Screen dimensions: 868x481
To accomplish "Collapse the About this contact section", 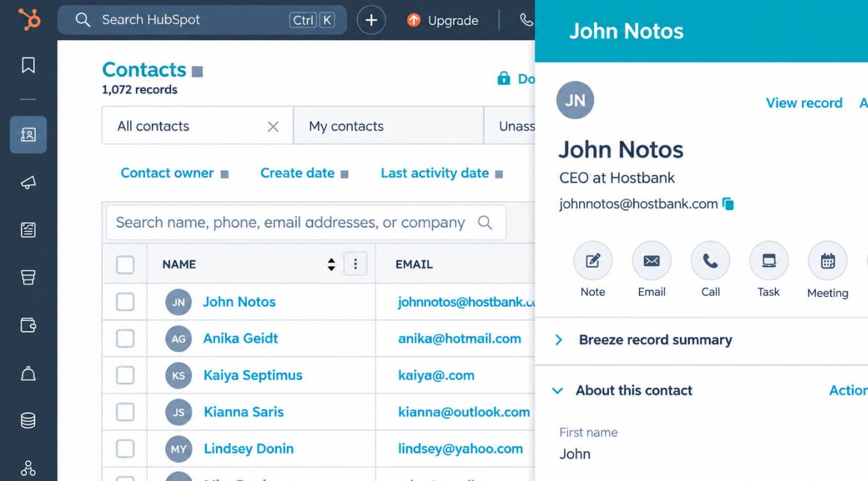I will [558, 390].
